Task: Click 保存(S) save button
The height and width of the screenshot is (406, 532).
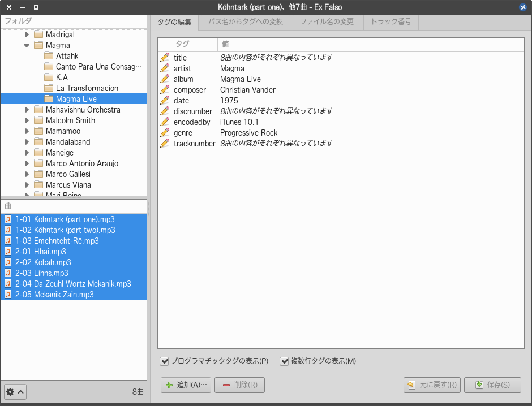Action: pos(492,385)
